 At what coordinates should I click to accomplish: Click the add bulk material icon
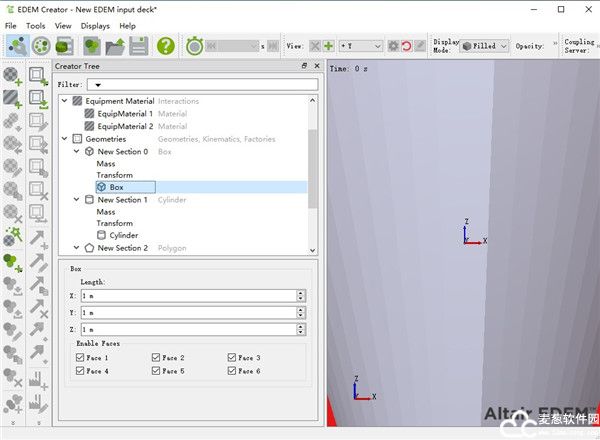click(13, 75)
